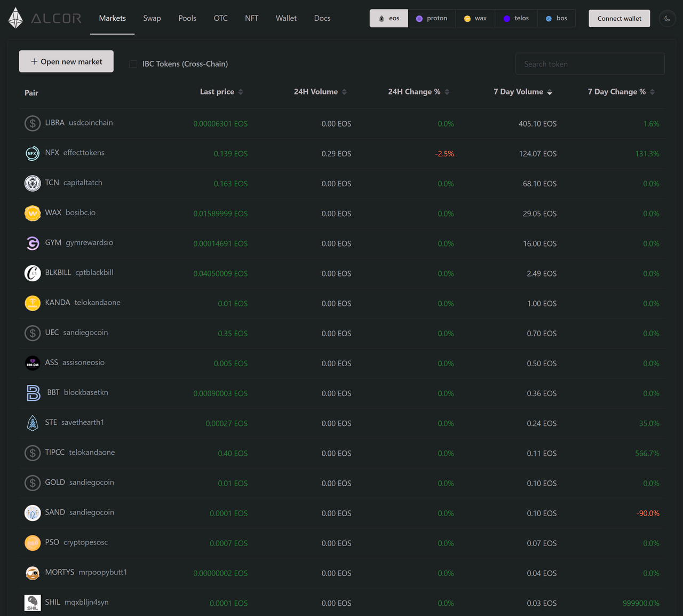This screenshot has height=616, width=683.
Task: Click SHIL 7 day change 999900.0%
Action: click(641, 603)
